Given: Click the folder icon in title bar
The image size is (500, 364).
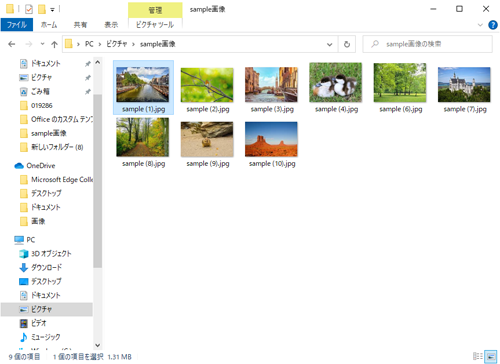Looking at the screenshot, I should coord(10,9).
